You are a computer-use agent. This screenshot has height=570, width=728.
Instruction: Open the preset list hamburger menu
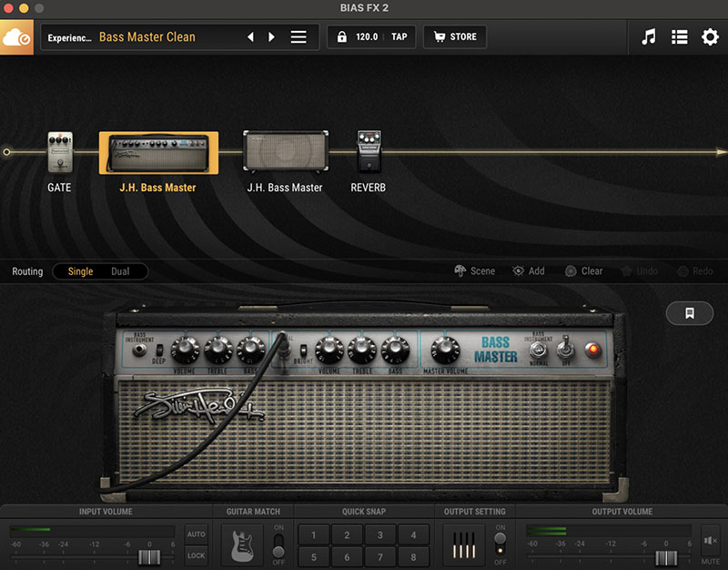click(298, 36)
